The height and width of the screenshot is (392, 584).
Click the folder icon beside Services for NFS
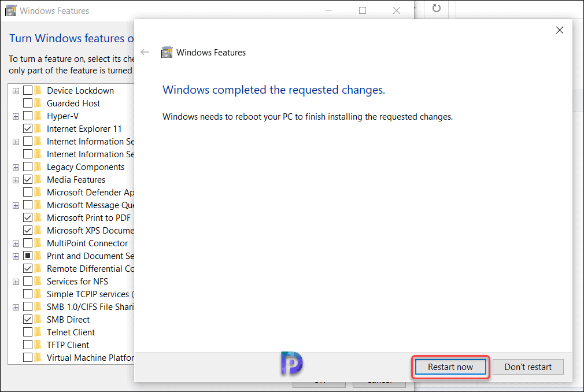tap(37, 281)
